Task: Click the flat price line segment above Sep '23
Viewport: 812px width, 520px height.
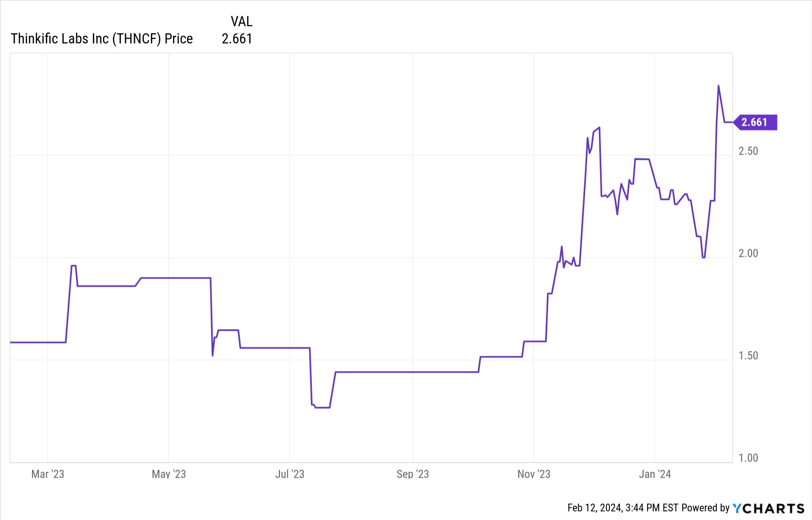Action: coord(412,372)
